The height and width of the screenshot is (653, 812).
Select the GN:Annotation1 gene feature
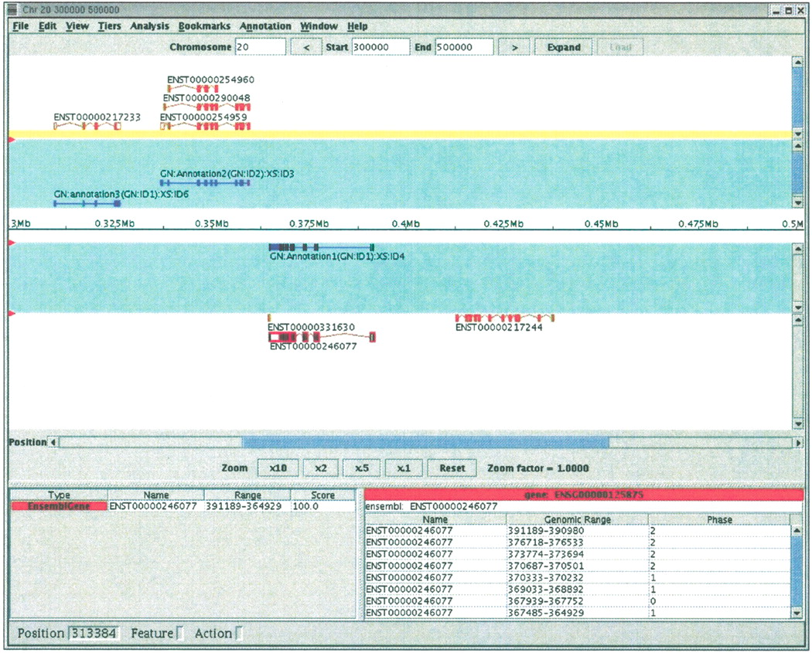[321, 247]
